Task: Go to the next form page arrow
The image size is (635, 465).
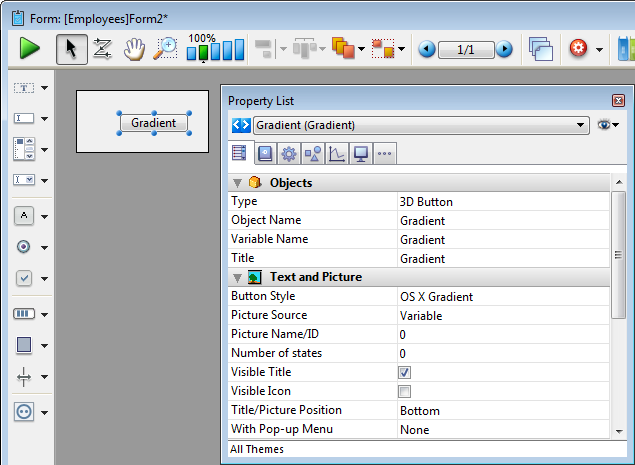Action: coord(505,49)
